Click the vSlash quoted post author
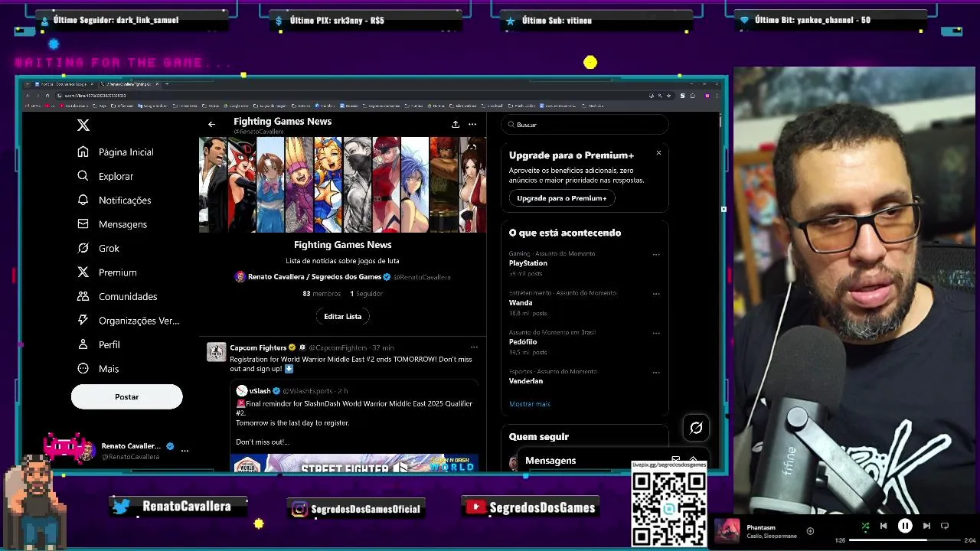Viewport: 980px width, 551px height. [x=260, y=391]
